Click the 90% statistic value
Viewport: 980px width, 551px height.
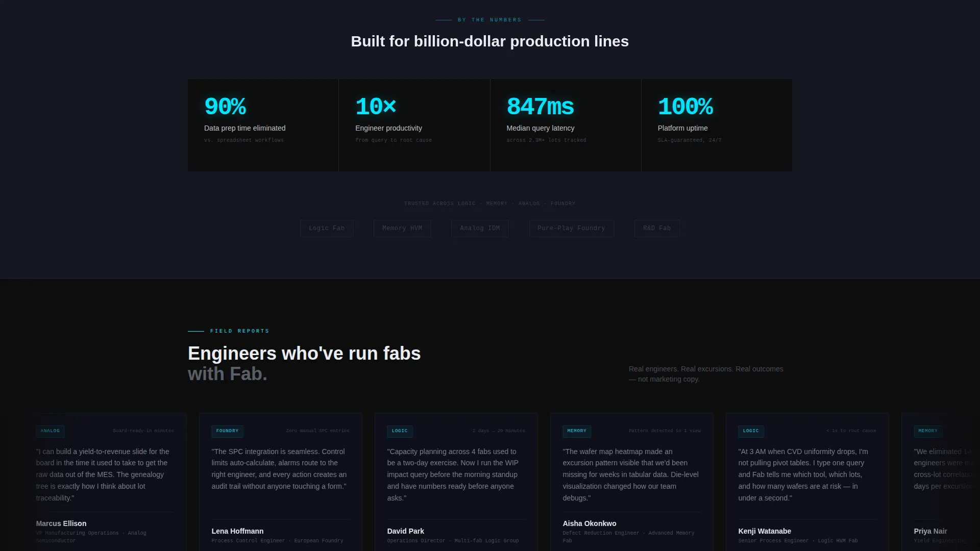(225, 107)
